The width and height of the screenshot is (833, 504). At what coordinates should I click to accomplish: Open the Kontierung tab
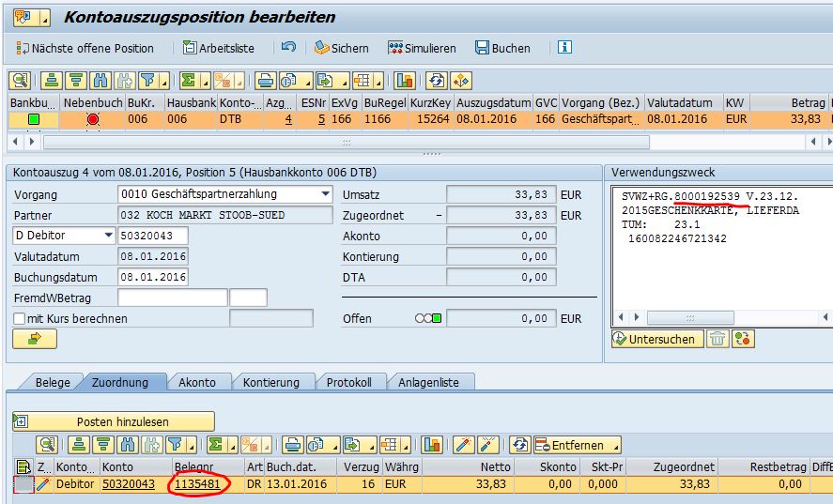(x=270, y=382)
